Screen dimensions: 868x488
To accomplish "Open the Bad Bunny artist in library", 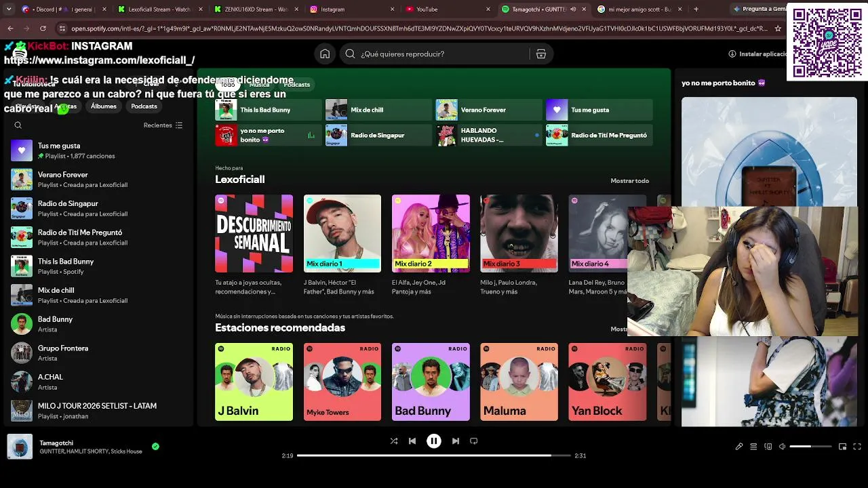I will (x=98, y=324).
